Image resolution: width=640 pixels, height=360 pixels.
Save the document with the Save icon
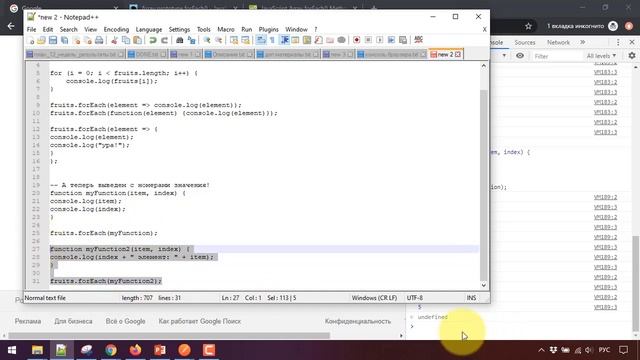pos(53,40)
